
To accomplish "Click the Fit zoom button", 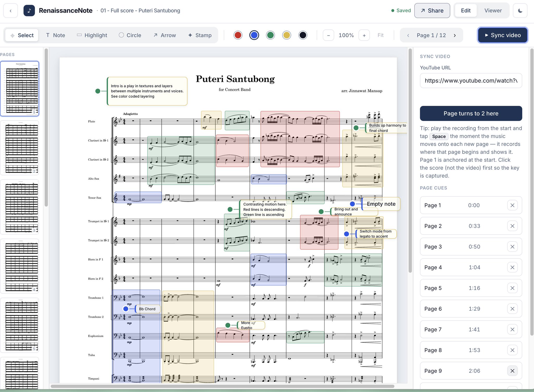I will pyautogui.click(x=380, y=35).
